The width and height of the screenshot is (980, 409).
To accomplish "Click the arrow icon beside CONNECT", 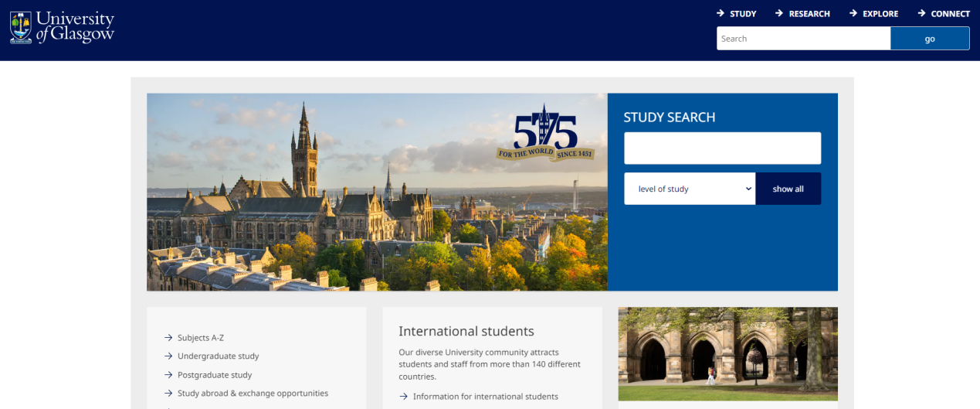I will (921, 13).
